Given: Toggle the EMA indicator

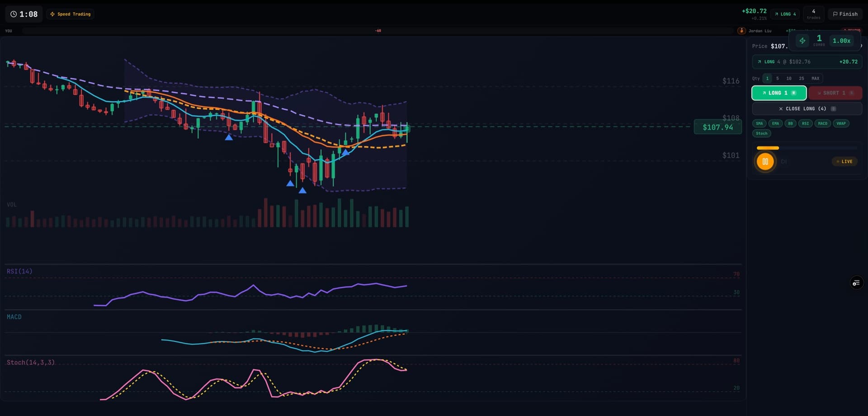Looking at the screenshot, I should tap(775, 123).
